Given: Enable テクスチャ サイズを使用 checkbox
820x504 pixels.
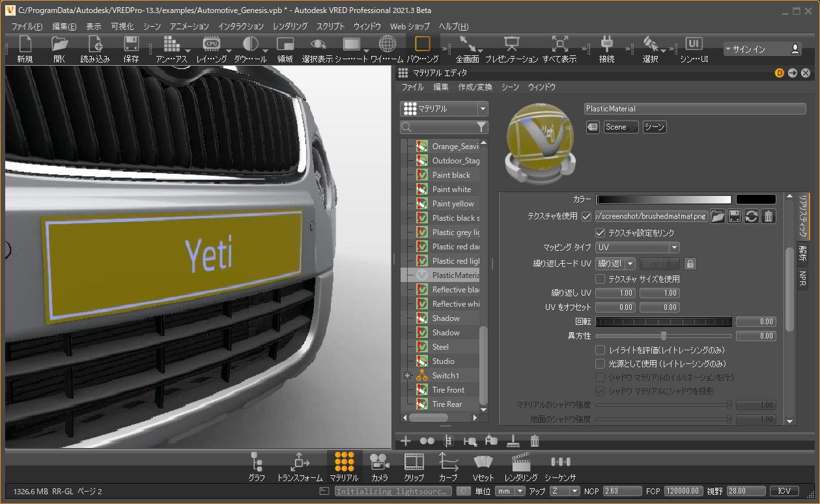Looking at the screenshot, I should click(x=601, y=279).
